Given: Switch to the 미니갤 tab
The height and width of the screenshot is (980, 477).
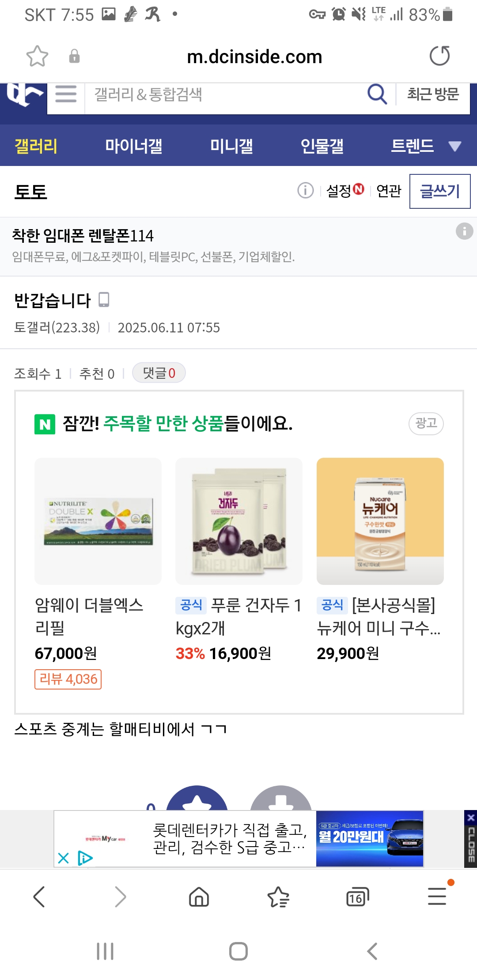Looking at the screenshot, I should coord(231,146).
